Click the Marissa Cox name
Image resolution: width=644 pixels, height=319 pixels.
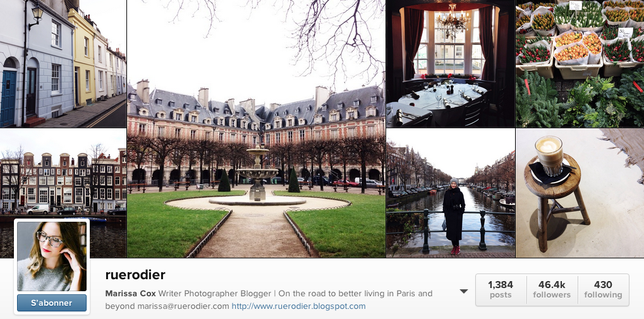pos(131,294)
